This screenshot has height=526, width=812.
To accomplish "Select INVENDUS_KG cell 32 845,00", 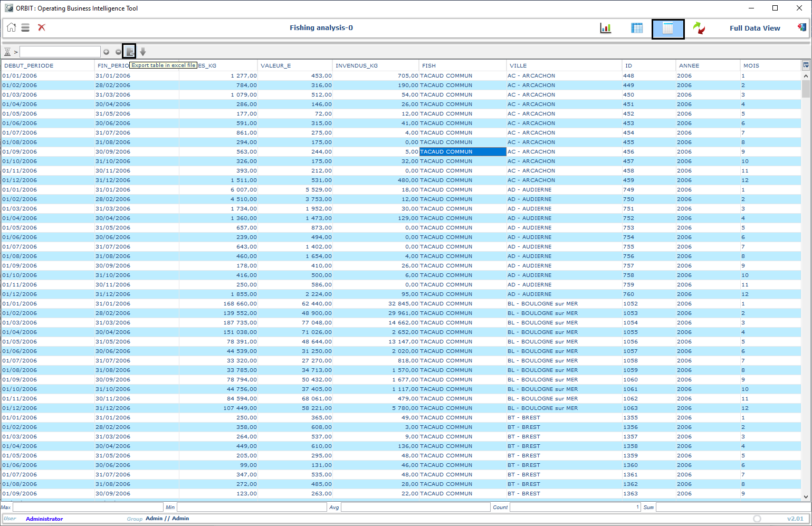I will 376,303.
